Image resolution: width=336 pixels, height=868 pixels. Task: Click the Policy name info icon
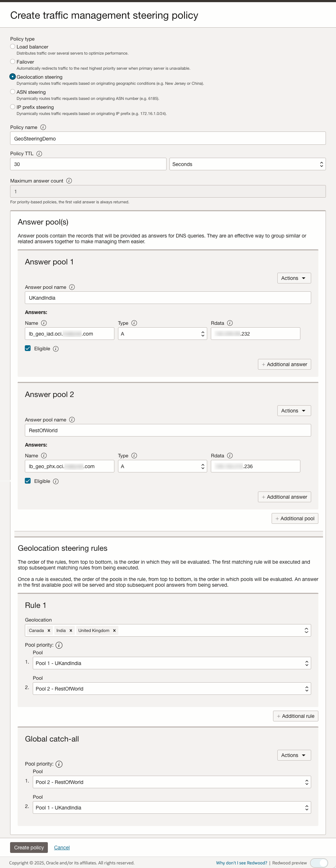(43, 127)
